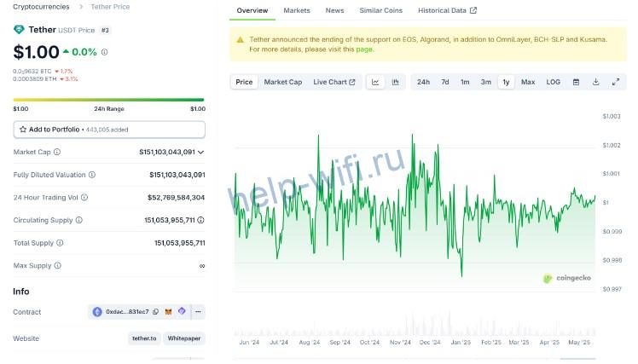Viewport: 638px width, 364px height.
Task: Open Live Chart external link
Action: click(334, 82)
